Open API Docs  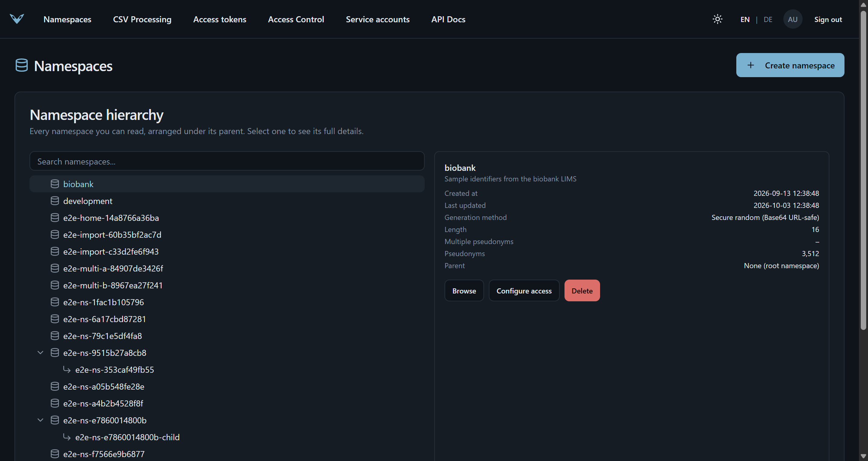point(448,20)
